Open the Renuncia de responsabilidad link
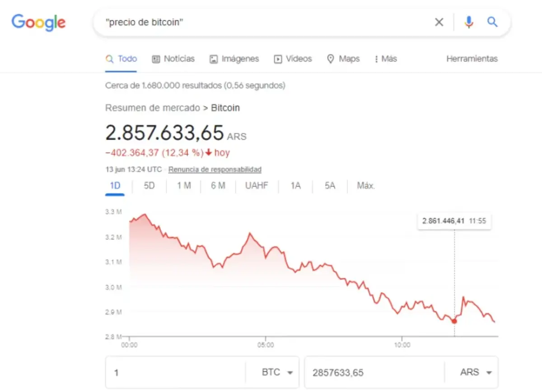Image resolution: width=542 pixels, height=392 pixels. (214, 169)
